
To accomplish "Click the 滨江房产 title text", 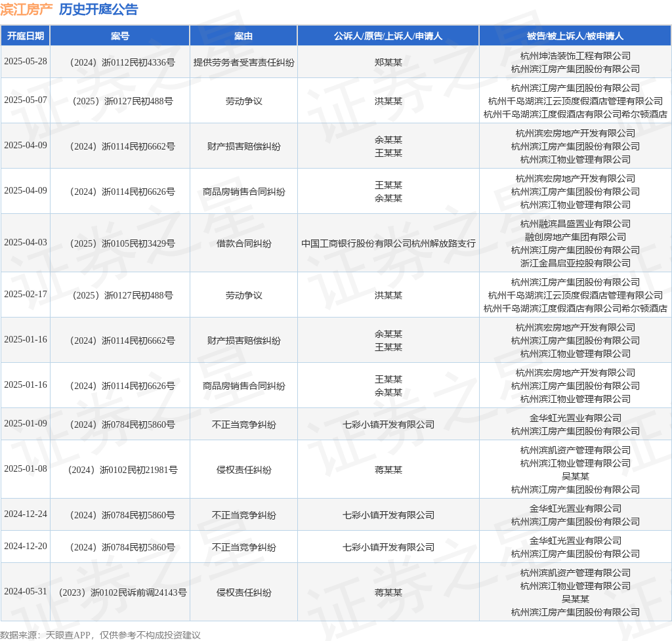I will pyautogui.click(x=26, y=9).
